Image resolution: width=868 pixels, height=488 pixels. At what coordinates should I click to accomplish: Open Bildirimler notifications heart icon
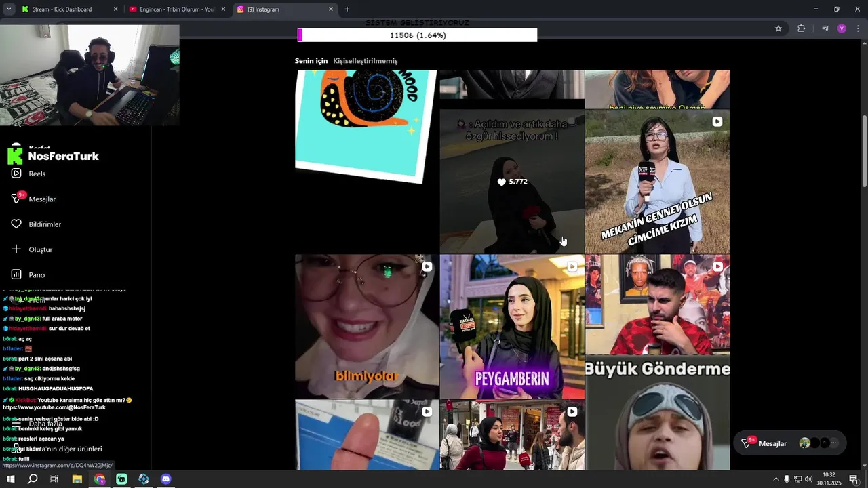click(x=16, y=224)
